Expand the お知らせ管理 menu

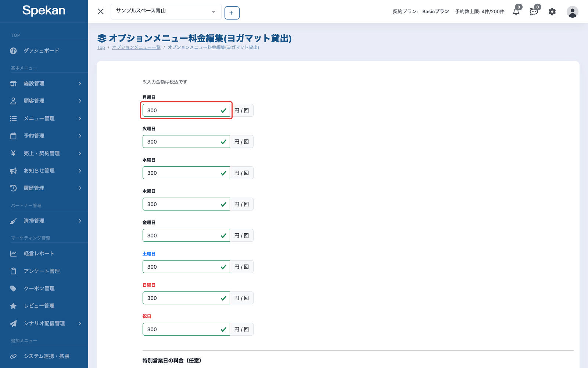tap(44, 171)
